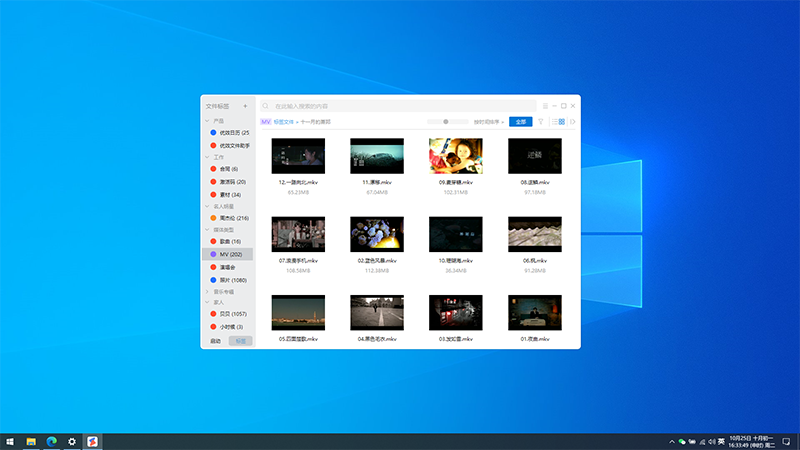
Task: Click the search magnifier icon
Action: [265, 106]
